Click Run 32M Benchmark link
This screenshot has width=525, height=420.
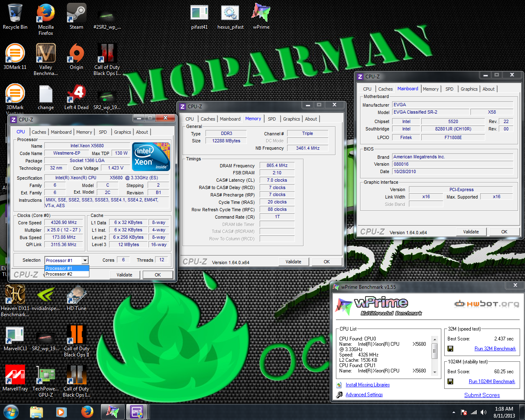point(495,349)
